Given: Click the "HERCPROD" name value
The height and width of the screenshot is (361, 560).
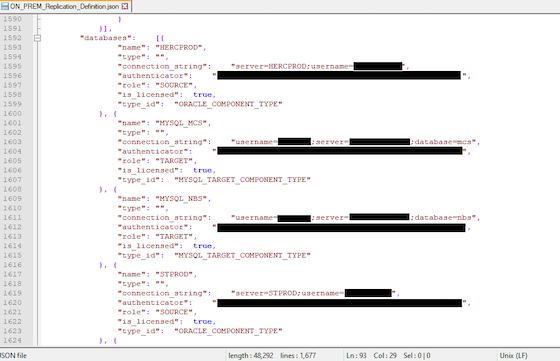Looking at the screenshot, I should [x=179, y=47].
